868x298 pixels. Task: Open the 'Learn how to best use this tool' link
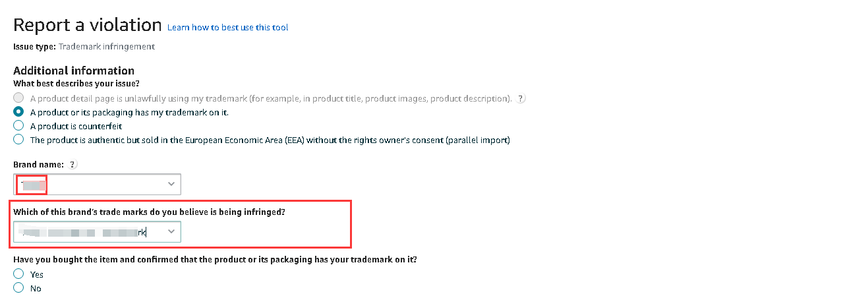tap(228, 28)
